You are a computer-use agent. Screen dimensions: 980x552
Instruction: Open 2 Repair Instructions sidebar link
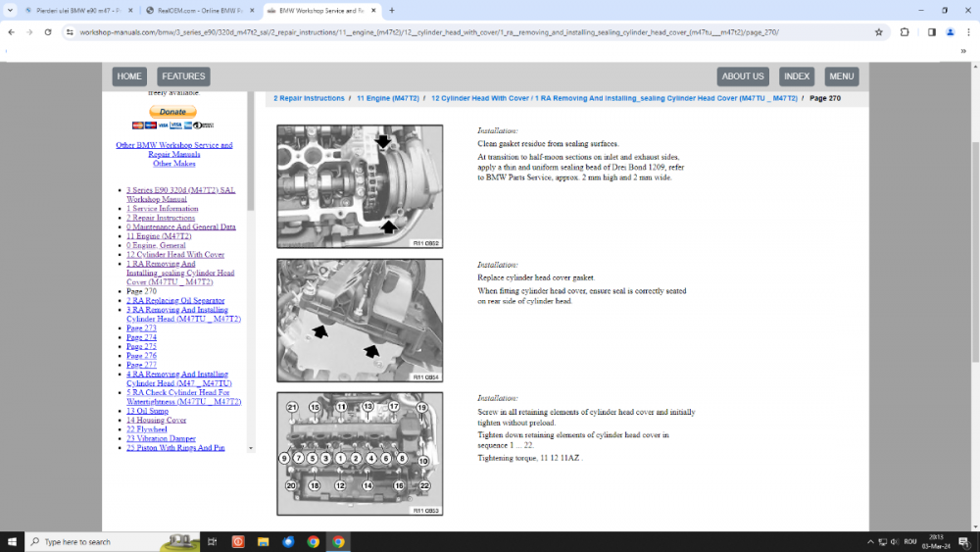pyautogui.click(x=161, y=219)
